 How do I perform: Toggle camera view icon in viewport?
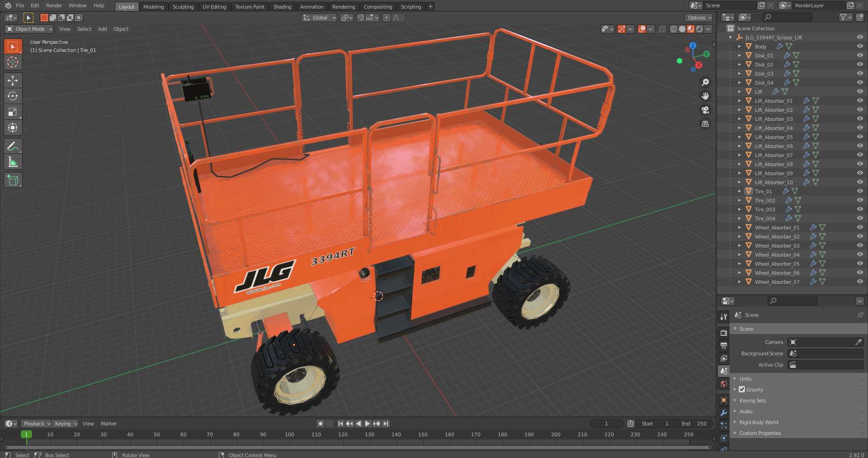tap(705, 110)
